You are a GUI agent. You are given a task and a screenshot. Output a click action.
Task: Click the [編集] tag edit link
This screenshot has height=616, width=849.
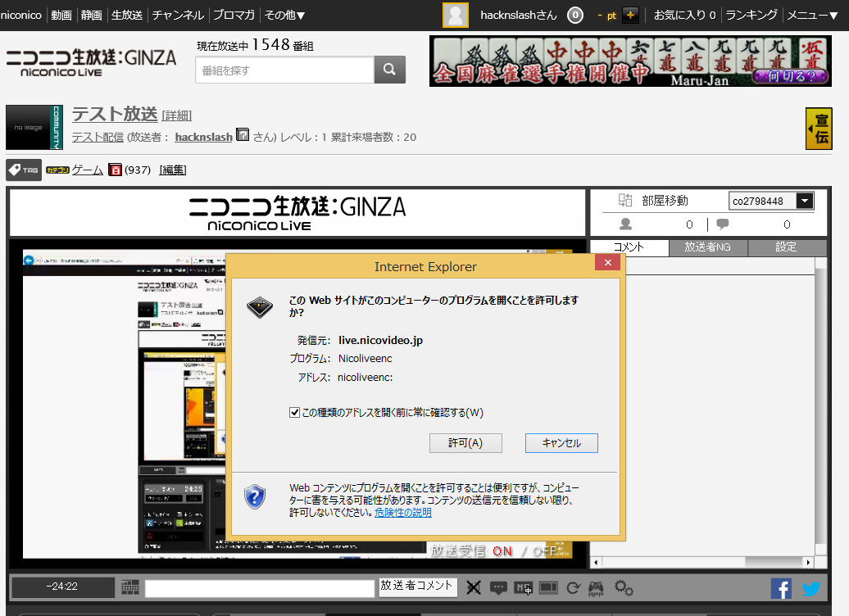tap(173, 170)
